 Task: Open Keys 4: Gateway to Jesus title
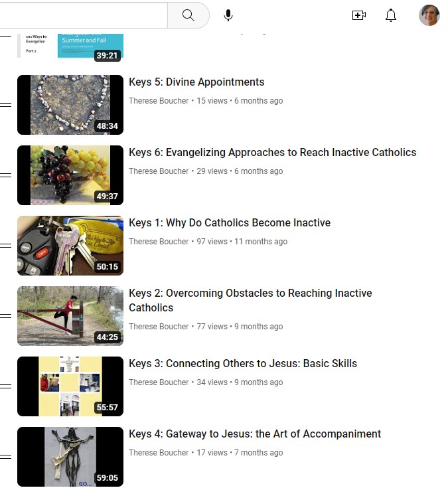(255, 434)
